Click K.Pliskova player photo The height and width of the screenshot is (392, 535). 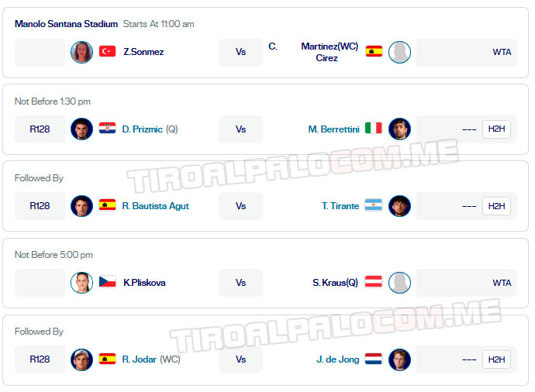[x=81, y=282]
